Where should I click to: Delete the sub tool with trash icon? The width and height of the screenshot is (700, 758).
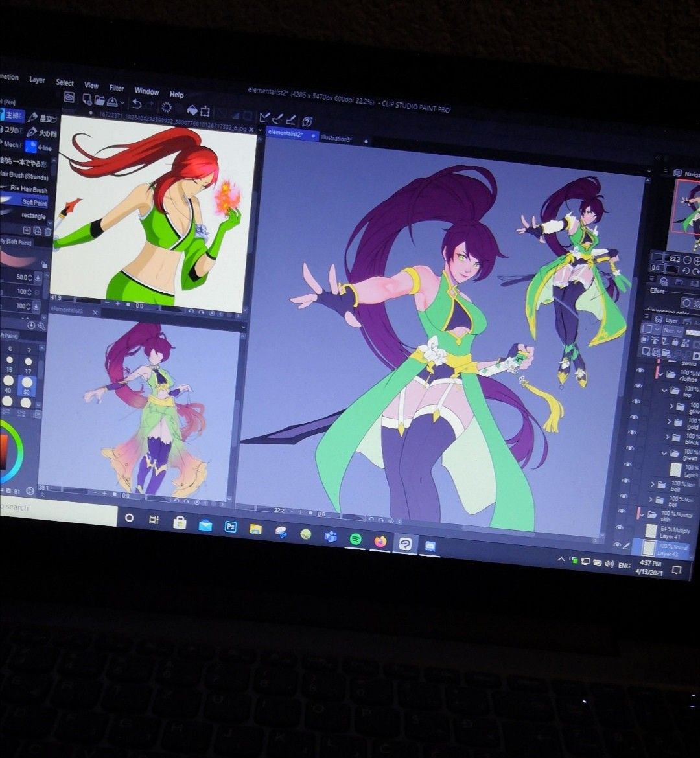click(x=48, y=231)
